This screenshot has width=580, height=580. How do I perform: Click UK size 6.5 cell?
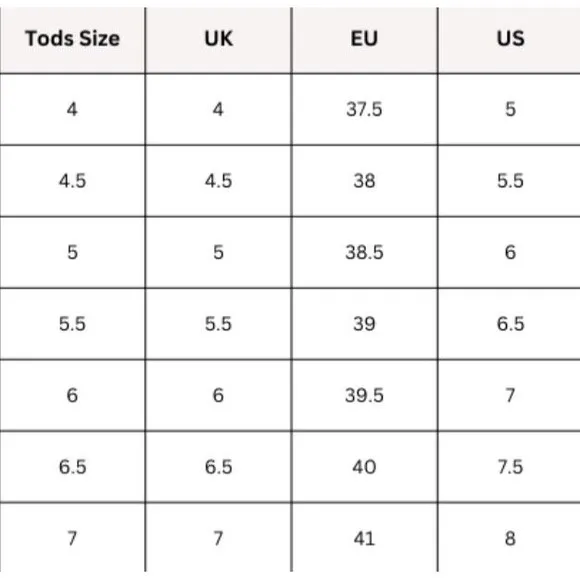[219, 466]
